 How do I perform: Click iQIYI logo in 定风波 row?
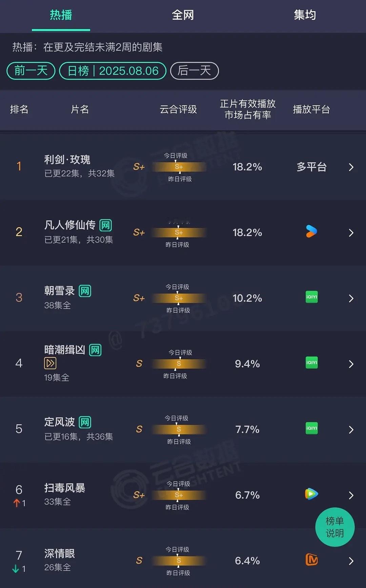tap(311, 428)
